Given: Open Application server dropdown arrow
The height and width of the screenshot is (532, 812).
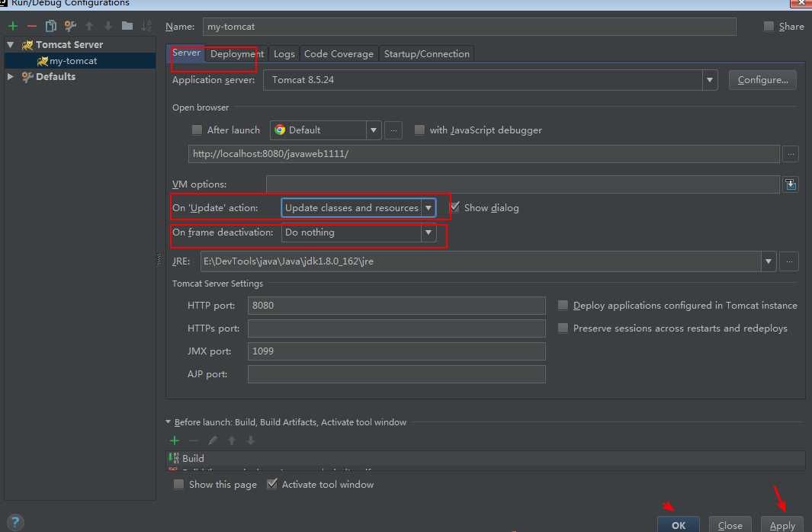Looking at the screenshot, I should pos(710,80).
